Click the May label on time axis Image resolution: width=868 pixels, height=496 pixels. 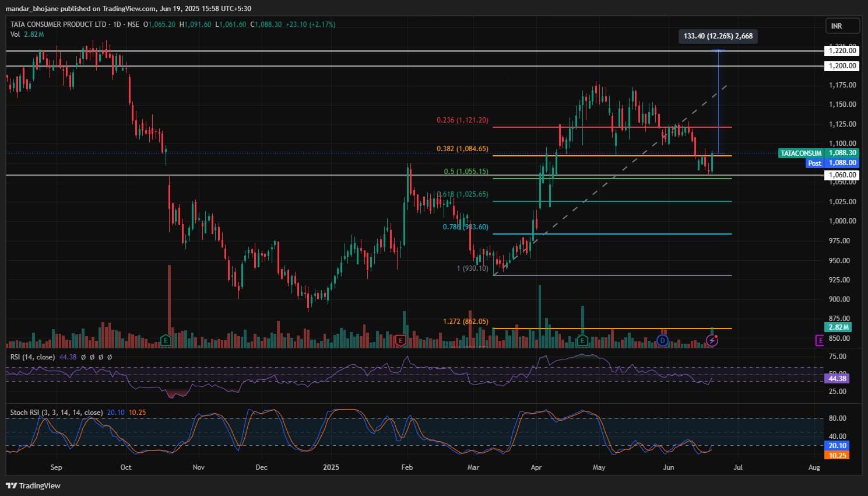point(599,467)
